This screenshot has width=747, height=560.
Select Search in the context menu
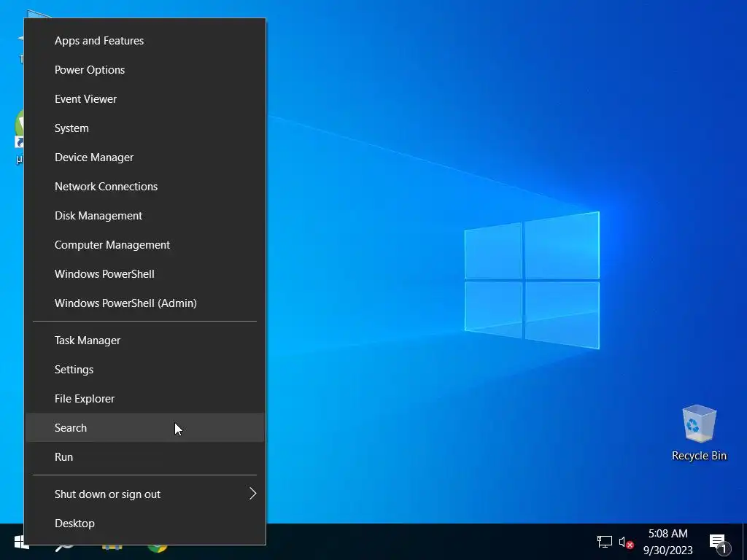tap(145, 427)
